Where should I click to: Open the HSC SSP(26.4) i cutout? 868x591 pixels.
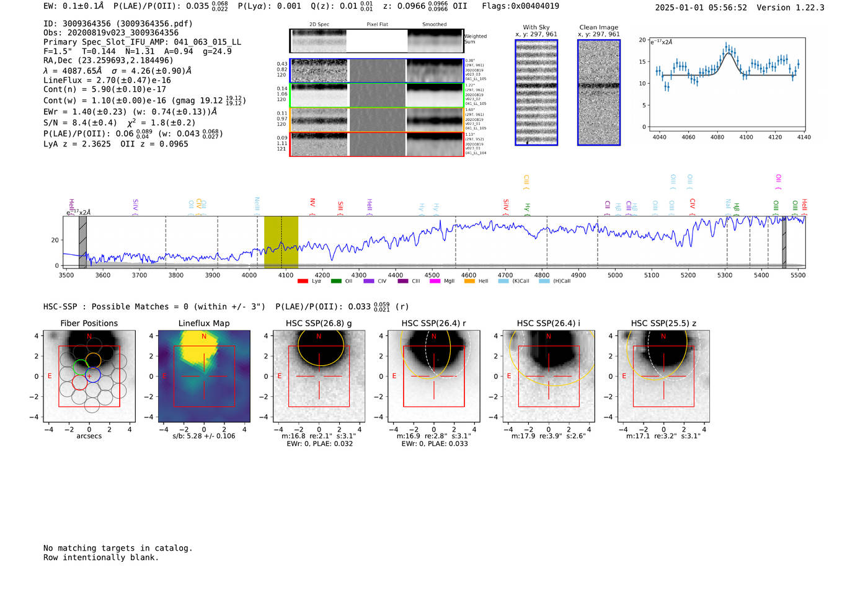549,376
